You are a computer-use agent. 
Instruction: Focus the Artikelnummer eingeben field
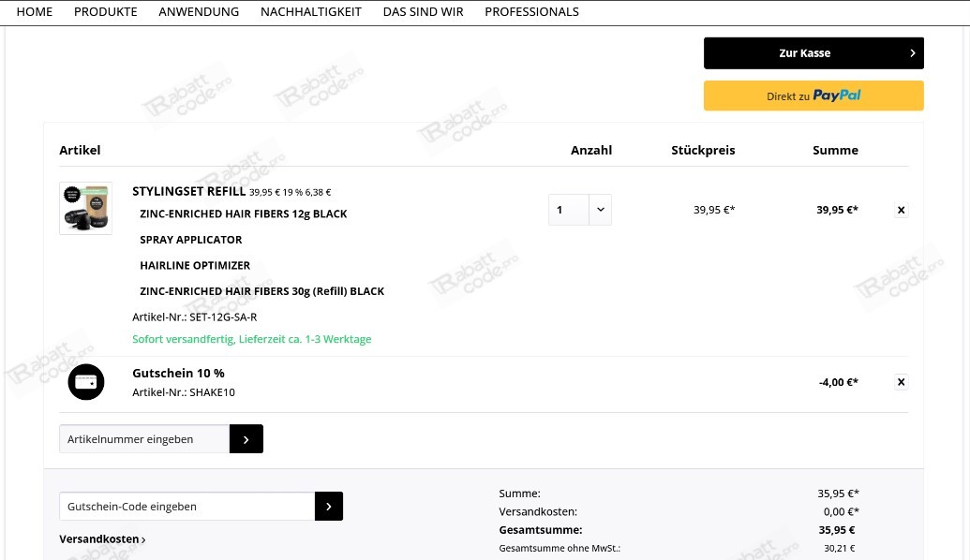coord(144,439)
